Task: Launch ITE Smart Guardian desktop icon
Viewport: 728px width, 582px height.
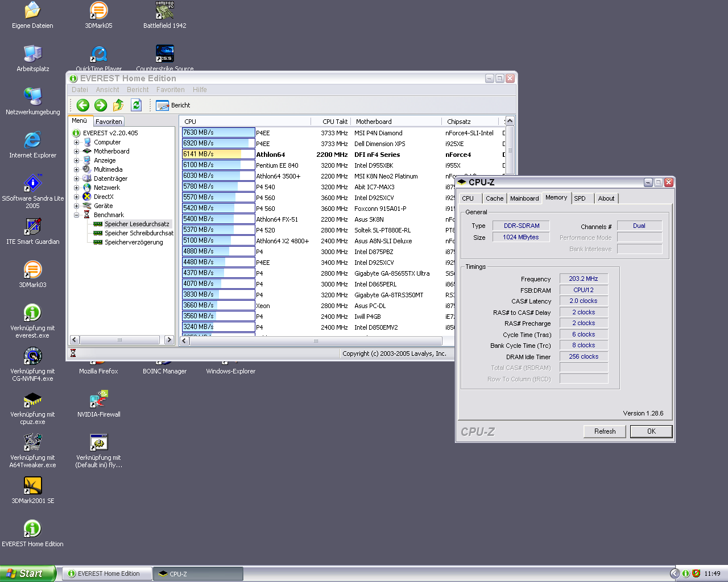Action: click(x=33, y=227)
